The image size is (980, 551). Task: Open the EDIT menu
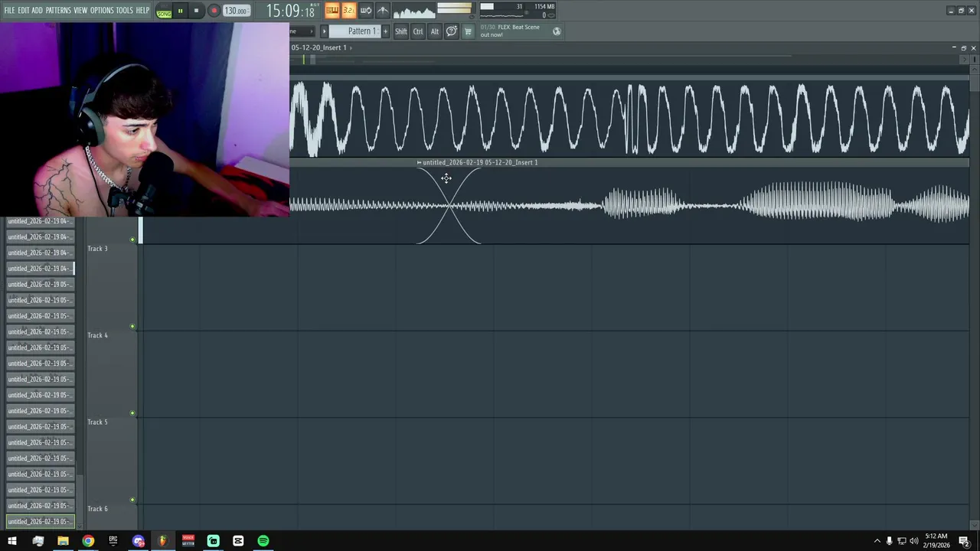24,11
